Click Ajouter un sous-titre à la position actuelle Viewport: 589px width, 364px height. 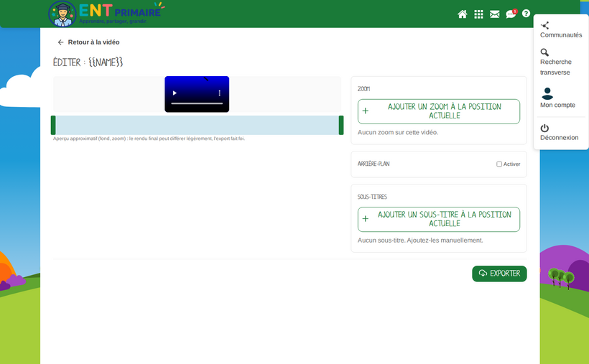pos(439,220)
